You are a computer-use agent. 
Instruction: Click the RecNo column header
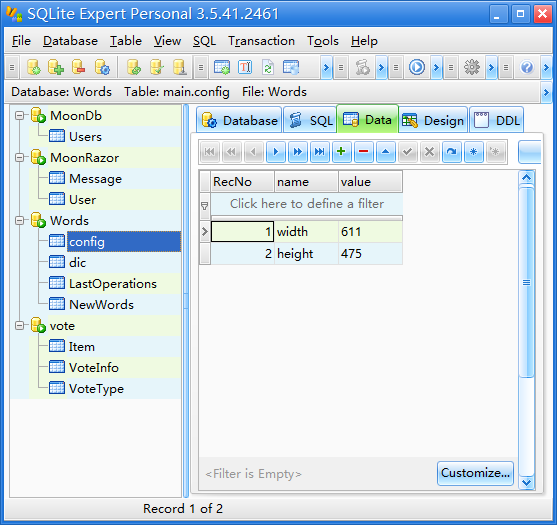pyautogui.click(x=242, y=182)
